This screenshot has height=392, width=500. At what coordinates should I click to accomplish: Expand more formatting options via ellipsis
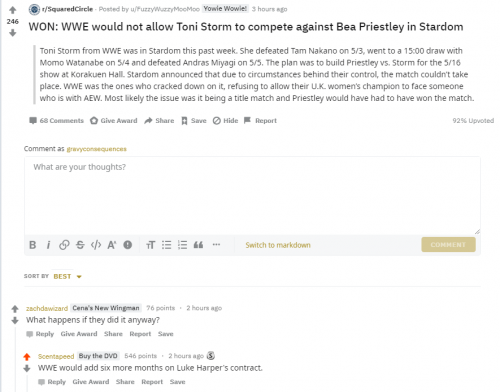click(216, 245)
